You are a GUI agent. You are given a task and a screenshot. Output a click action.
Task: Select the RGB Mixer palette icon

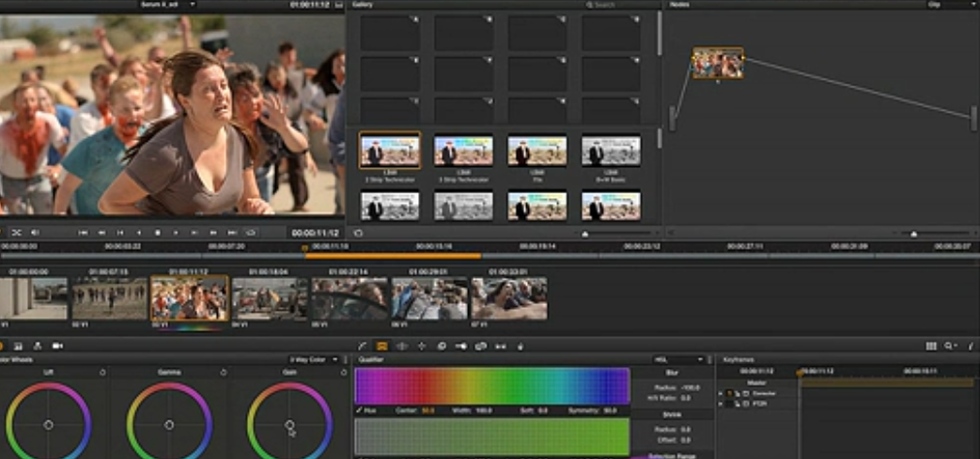click(38, 346)
